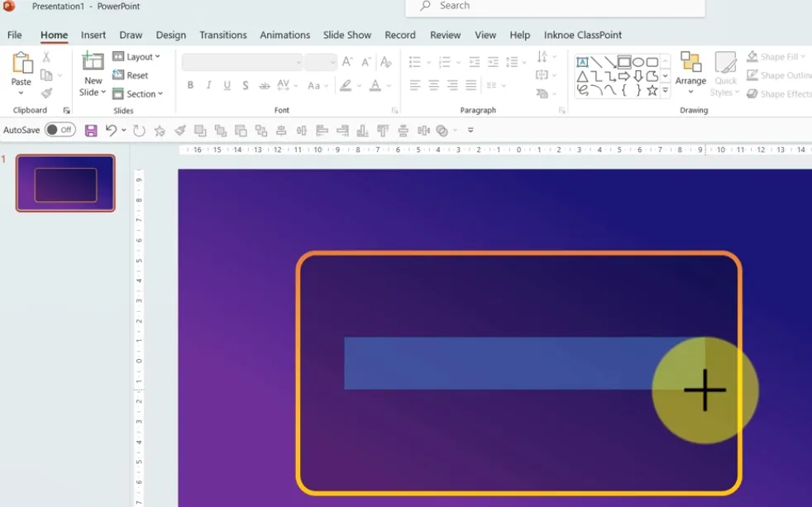
Task: Click the New Slide button
Action: click(x=93, y=74)
